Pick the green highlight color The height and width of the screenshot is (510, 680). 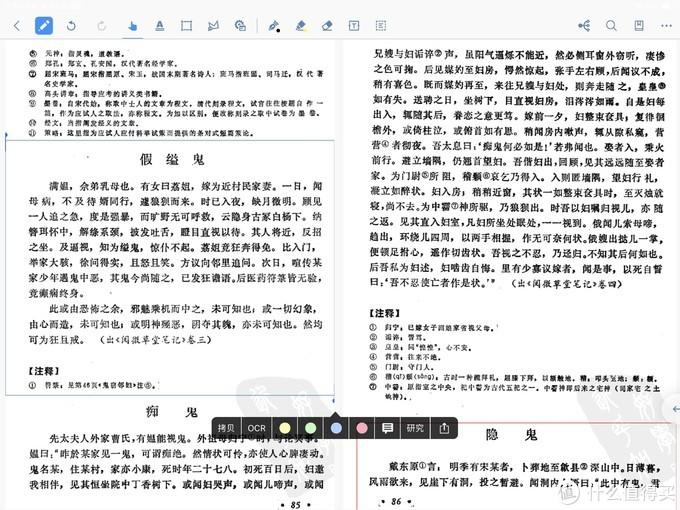(x=311, y=428)
